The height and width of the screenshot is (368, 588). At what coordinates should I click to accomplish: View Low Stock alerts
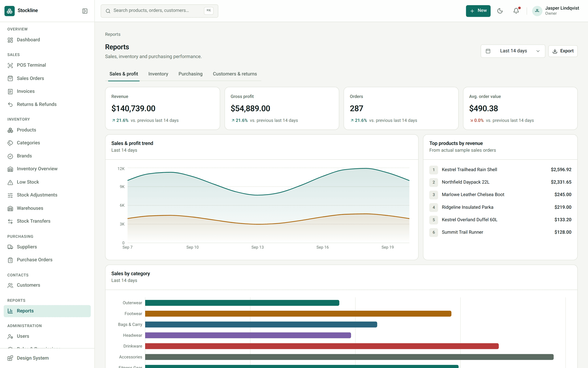pos(47,182)
